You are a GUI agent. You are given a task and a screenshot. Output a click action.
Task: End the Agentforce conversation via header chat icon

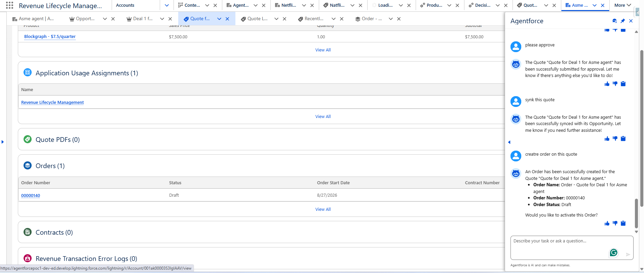coord(615,21)
